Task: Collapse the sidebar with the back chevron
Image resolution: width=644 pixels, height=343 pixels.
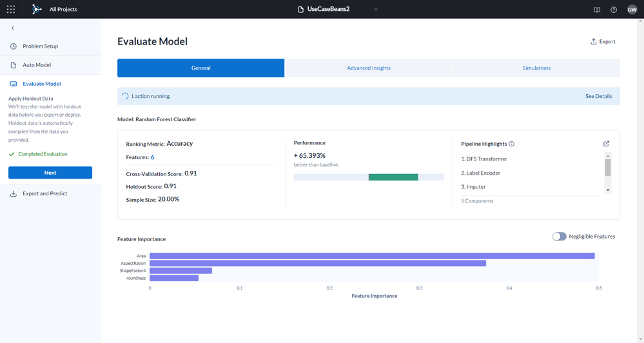Action: [13, 28]
